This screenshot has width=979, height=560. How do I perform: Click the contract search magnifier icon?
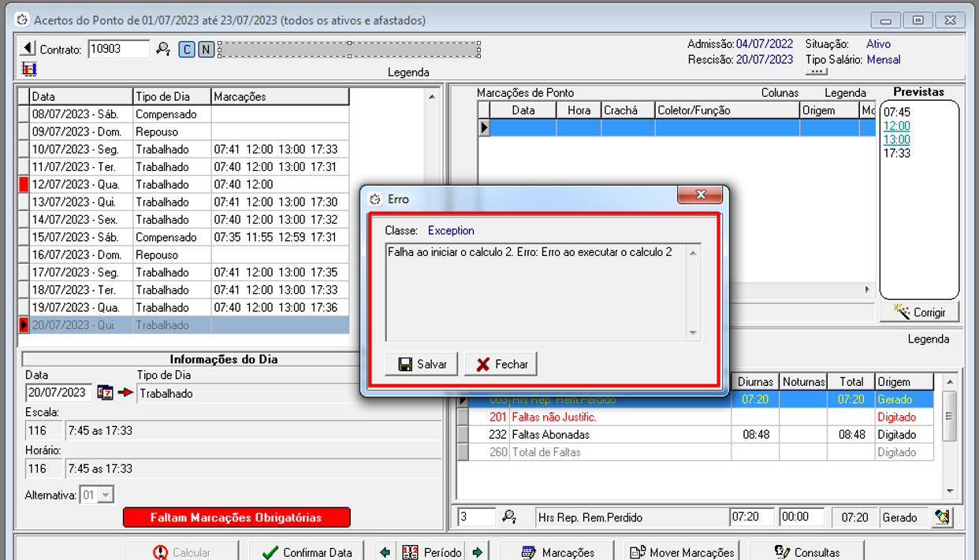coord(163,50)
